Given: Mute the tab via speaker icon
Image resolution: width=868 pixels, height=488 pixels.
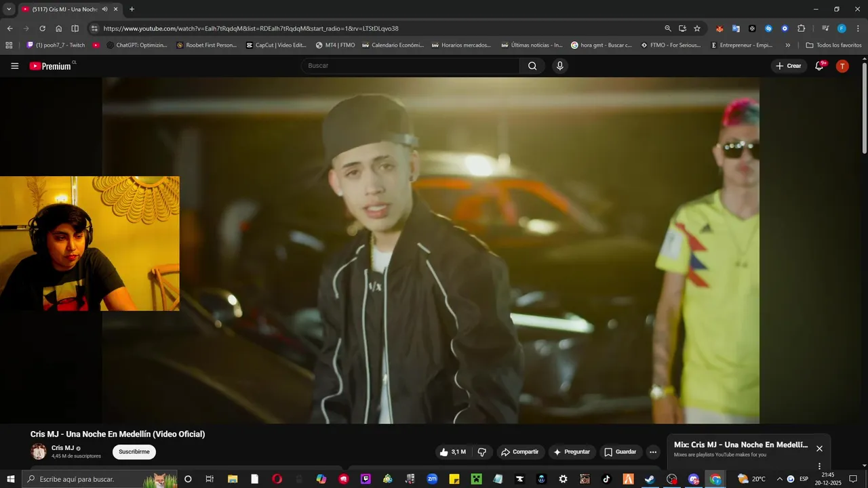Looking at the screenshot, I should 104,9.
